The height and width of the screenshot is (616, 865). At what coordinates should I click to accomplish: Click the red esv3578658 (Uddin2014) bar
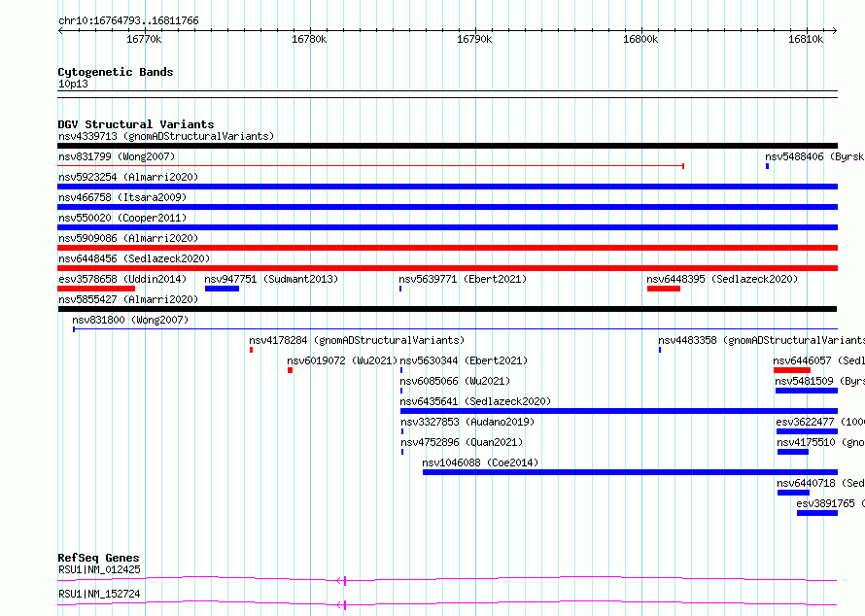click(96, 289)
